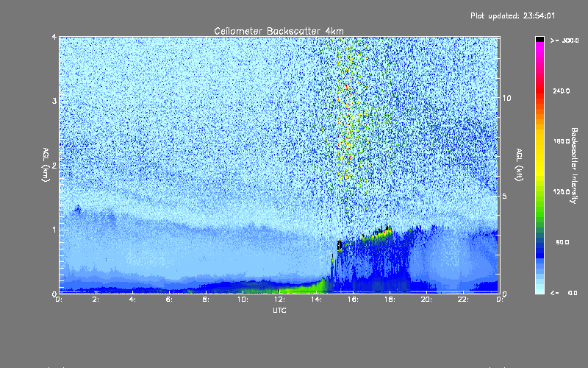Click the 'Backscatter Intensity' colorbar label
Image resolution: width=588 pixels, height=368 pixels.
click(574, 166)
